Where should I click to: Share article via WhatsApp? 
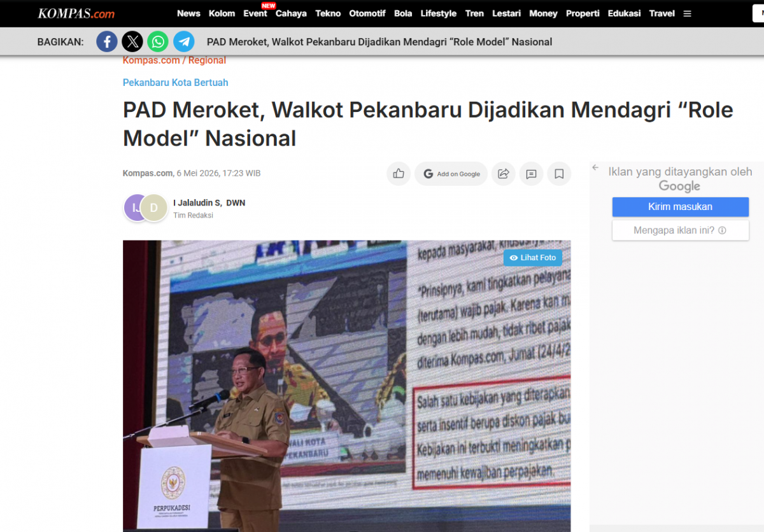[158, 42]
